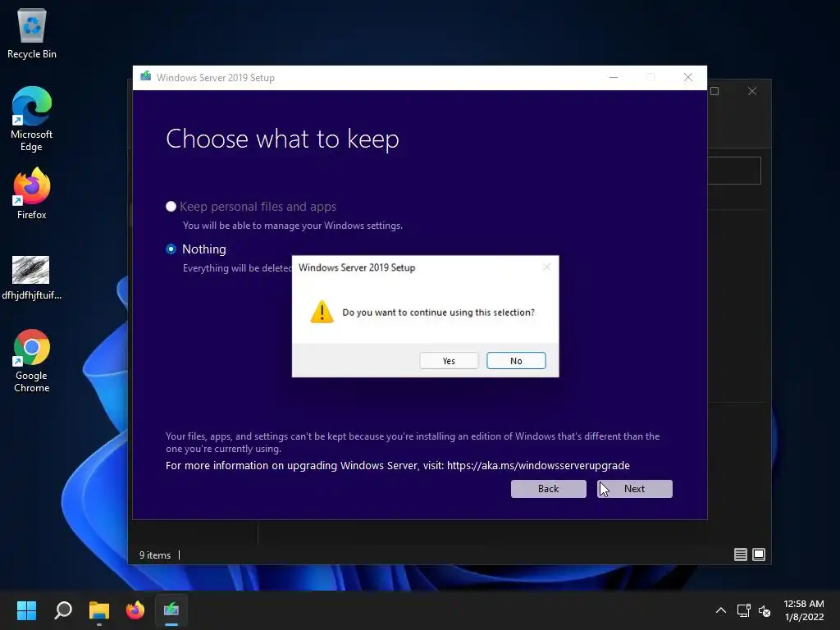Click Next in Windows Server Setup
This screenshot has height=630, width=840.
634,489
